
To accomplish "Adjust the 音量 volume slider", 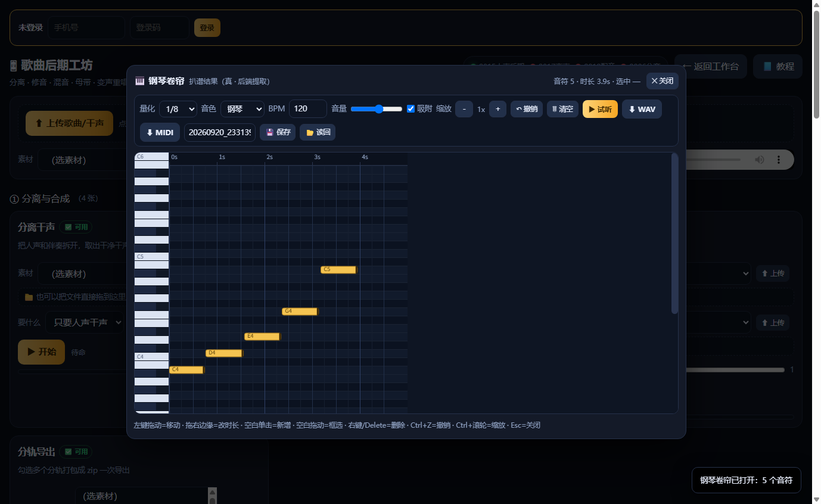I will click(x=377, y=109).
